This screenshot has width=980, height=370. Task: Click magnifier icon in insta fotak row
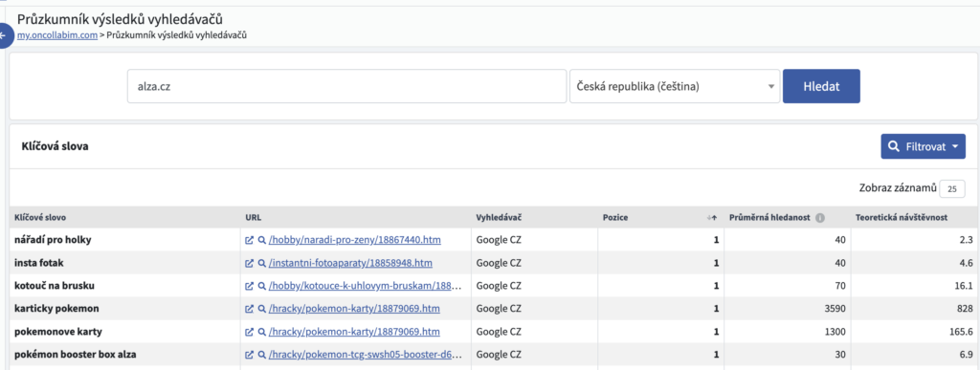(262, 263)
